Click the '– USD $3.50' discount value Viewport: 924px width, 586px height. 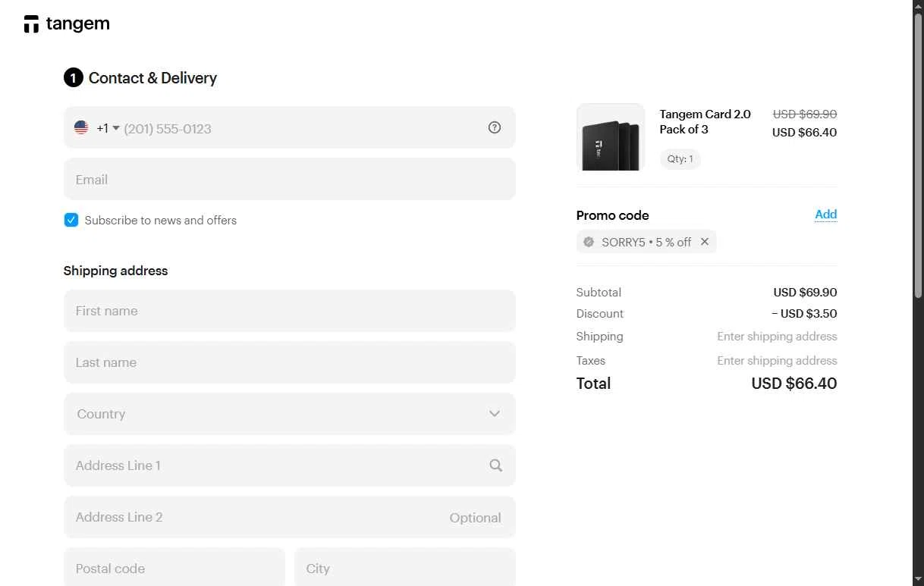click(804, 314)
